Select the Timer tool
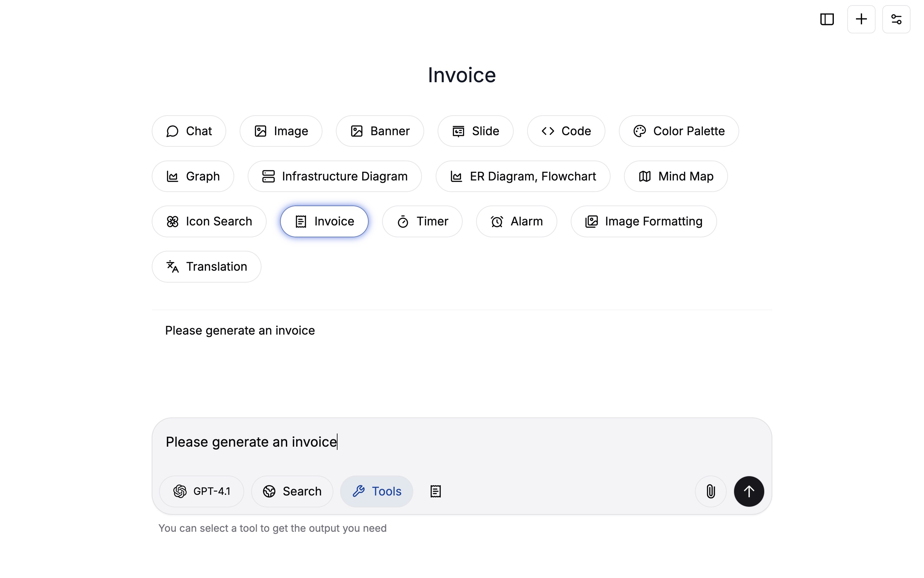924x578 pixels. (x=422, y=221)
